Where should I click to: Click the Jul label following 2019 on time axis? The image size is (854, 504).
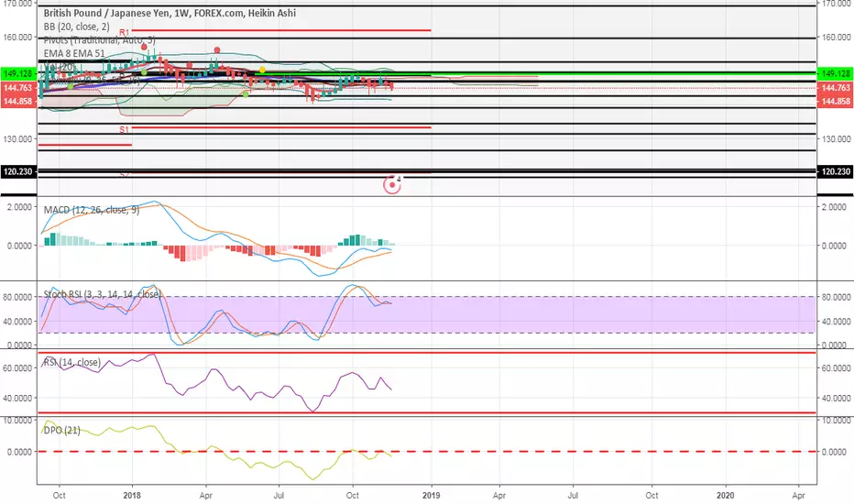(x=573, y=495)
